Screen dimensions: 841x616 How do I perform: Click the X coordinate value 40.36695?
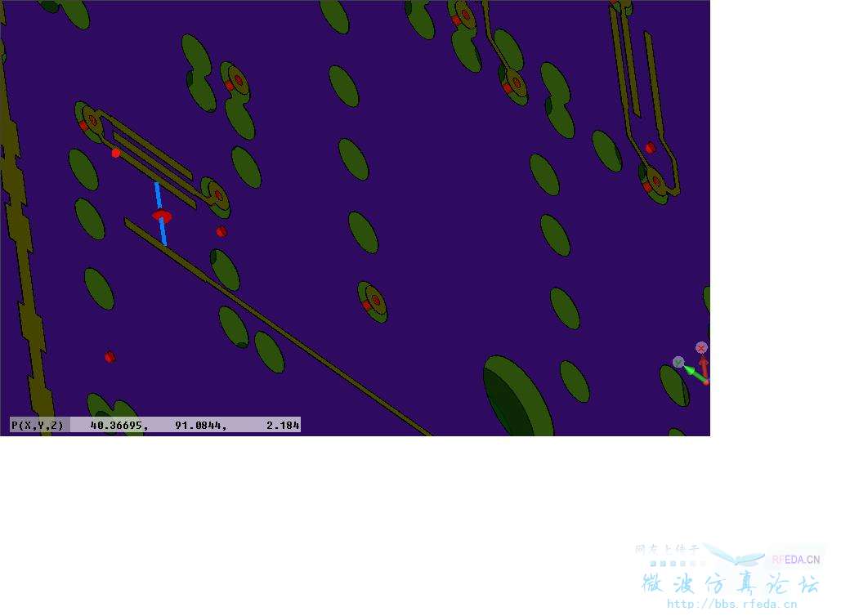(119, 425)
